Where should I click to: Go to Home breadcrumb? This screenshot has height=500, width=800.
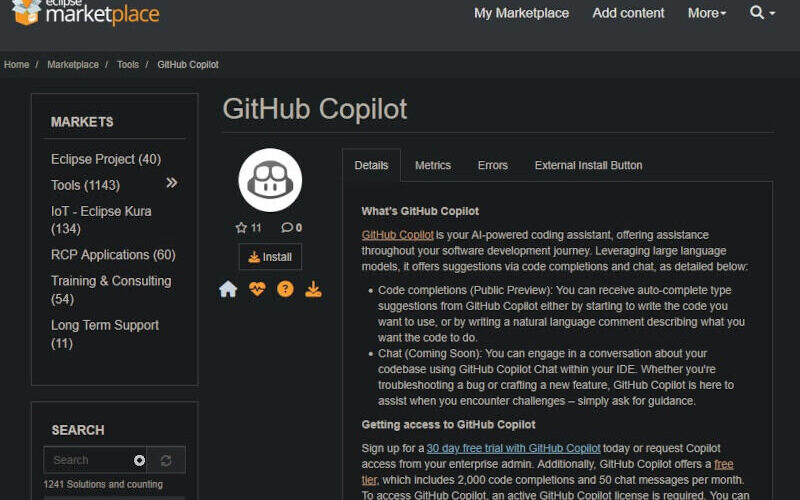click(16, 65)
